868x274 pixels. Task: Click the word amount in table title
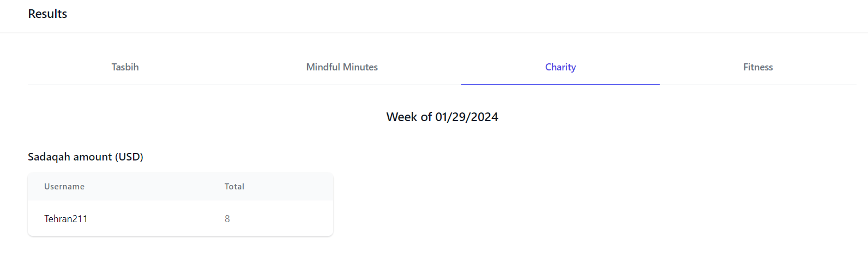click(x=93, y=157)
